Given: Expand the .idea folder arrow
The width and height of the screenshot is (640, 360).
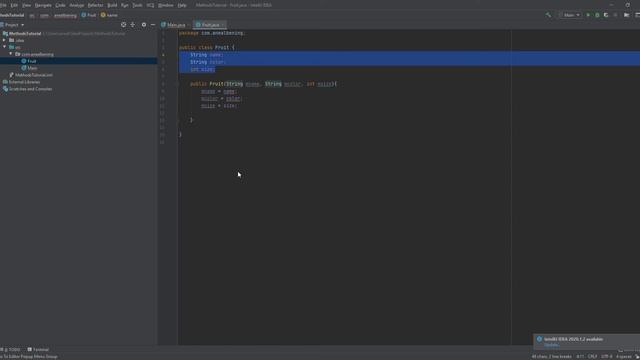Looking at the screenshot, I should [x=4, y=40].
